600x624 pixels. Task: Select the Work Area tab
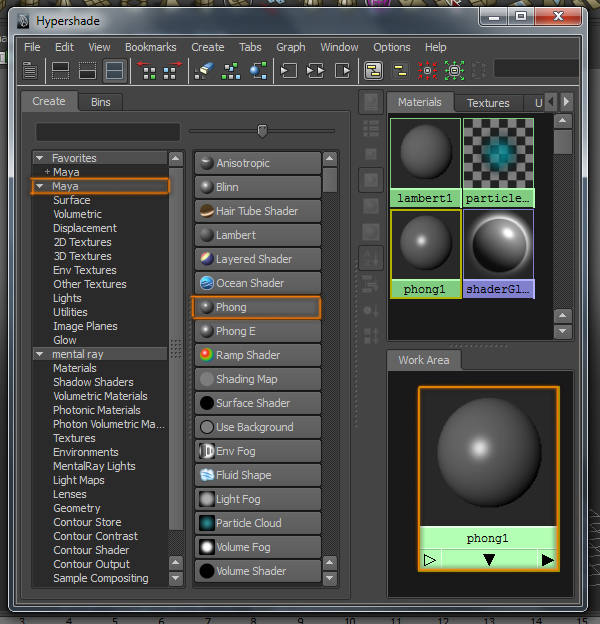424,360
